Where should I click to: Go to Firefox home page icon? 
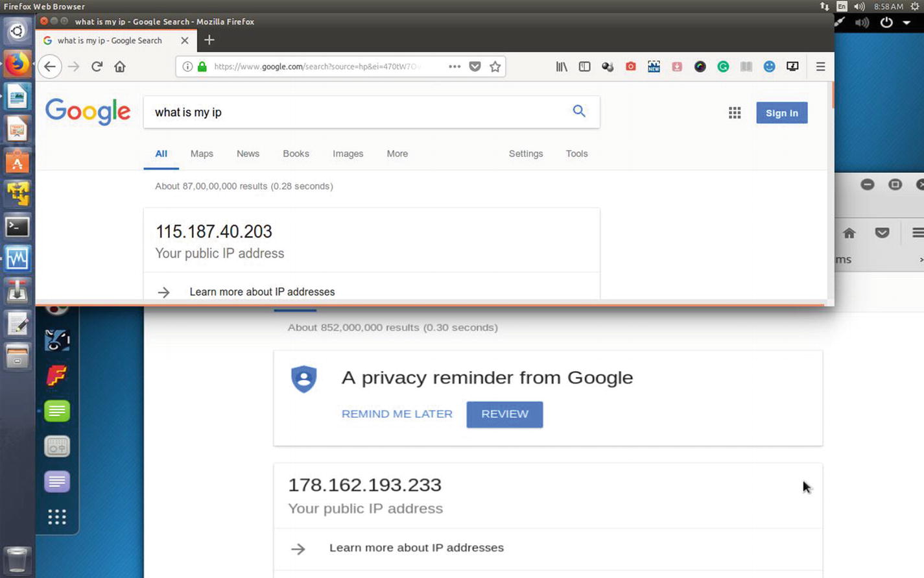point(120,66)
